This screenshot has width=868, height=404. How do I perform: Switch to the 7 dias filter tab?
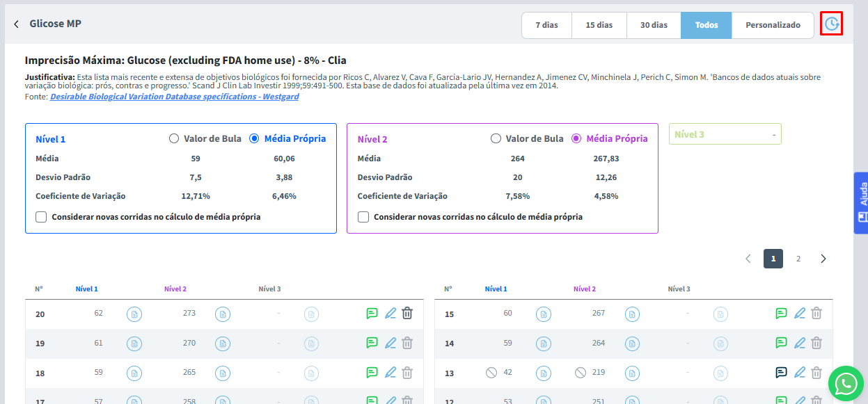click(x=546, y=25)
